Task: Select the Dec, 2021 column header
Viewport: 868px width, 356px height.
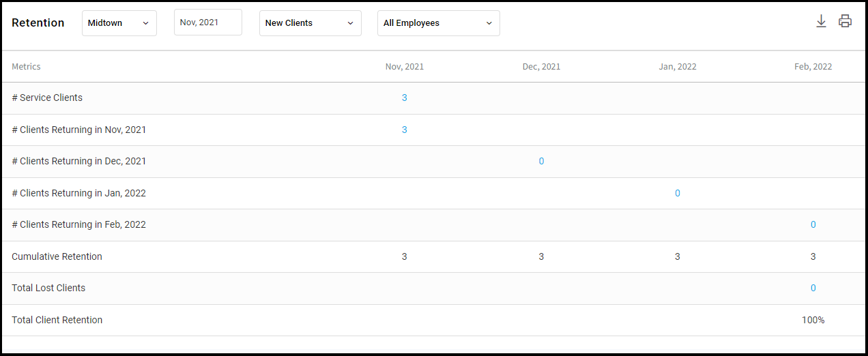Action: 542,67
